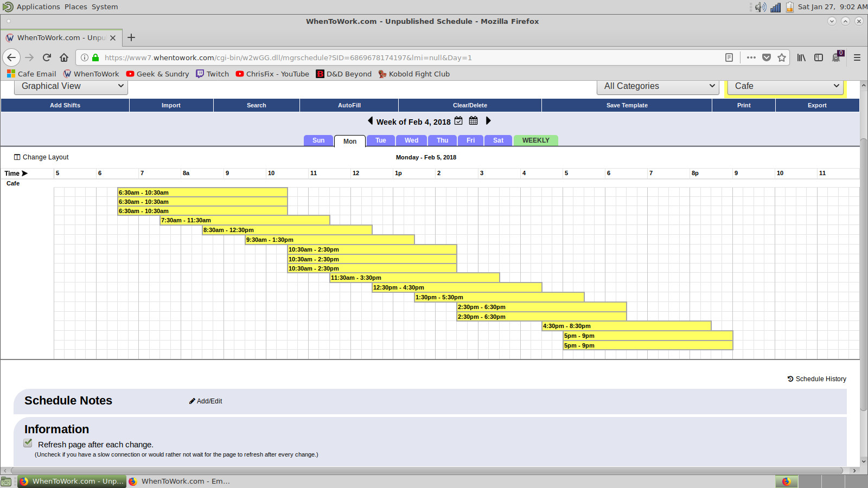Screen dimensions: 868x488
Task: Toggle Refresh page after each change checkbox
Action: 28,443
